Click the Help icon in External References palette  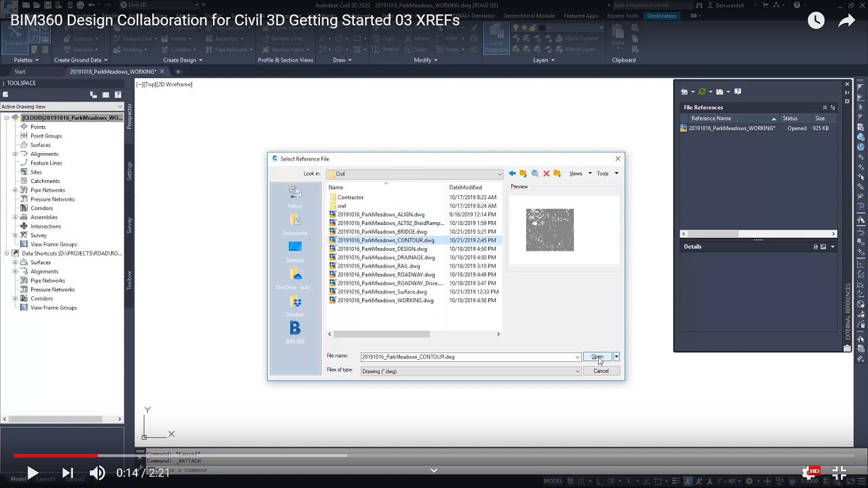(x=738, y=91)
